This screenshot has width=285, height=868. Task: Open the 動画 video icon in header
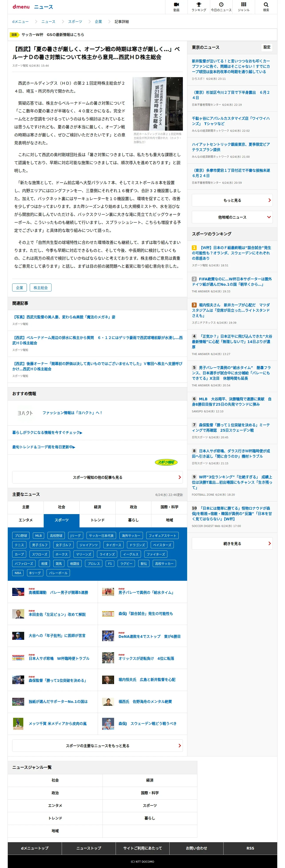click(176, 7)
